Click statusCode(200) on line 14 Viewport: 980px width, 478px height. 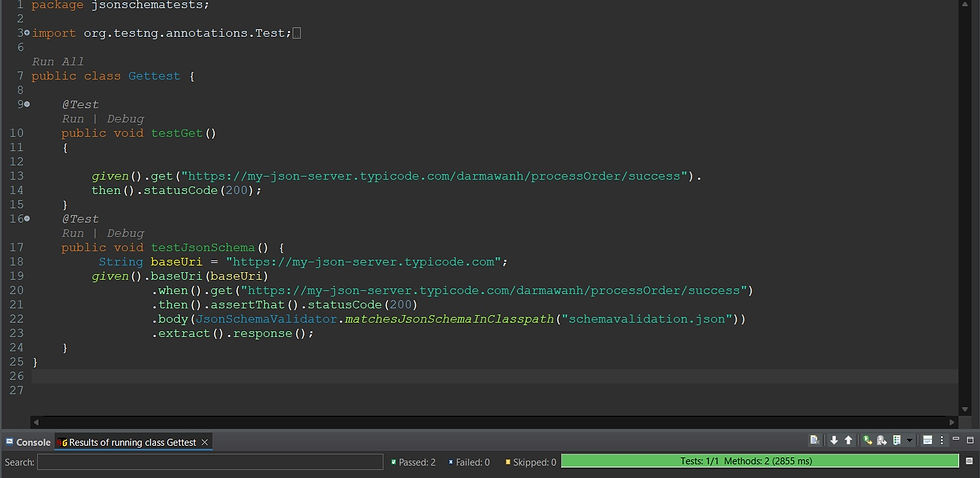(x=199, y=190)
